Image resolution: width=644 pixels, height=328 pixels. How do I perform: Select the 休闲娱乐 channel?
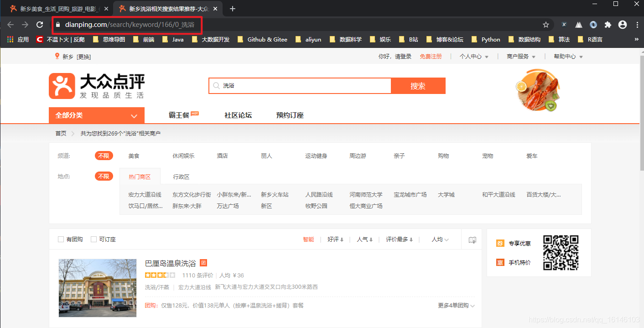coord(183,156)
